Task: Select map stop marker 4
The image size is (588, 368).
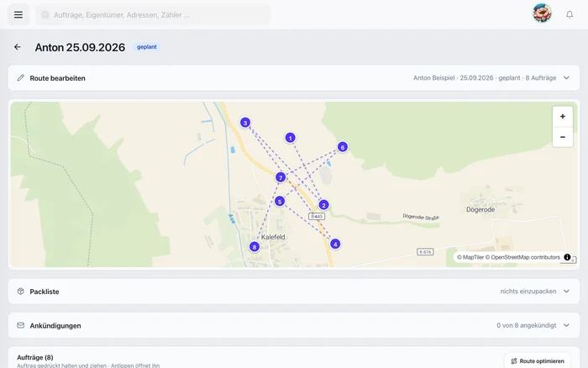Action: pos(335,244)
